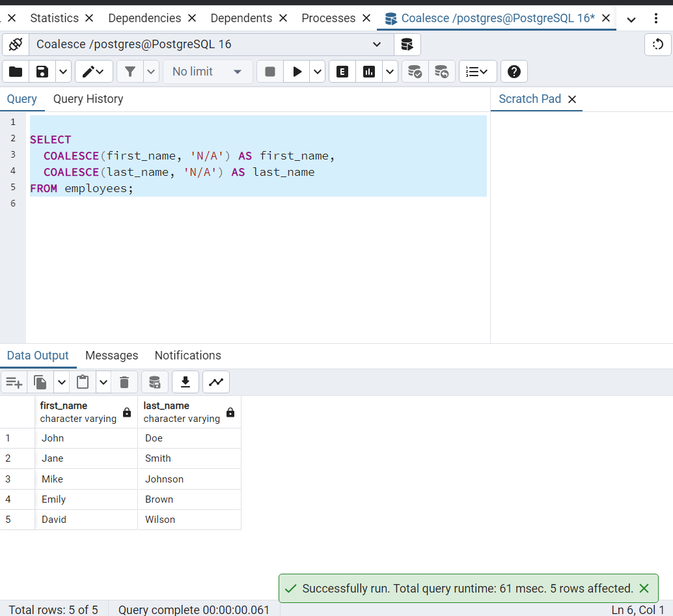Click the Filter funnel icon
673x616 pixels.
(130, 71)
